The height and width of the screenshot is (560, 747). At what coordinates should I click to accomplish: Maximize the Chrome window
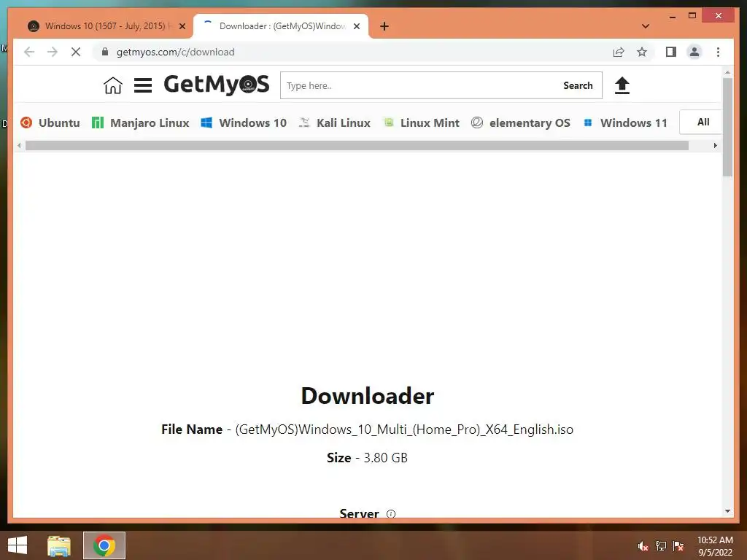692,16
